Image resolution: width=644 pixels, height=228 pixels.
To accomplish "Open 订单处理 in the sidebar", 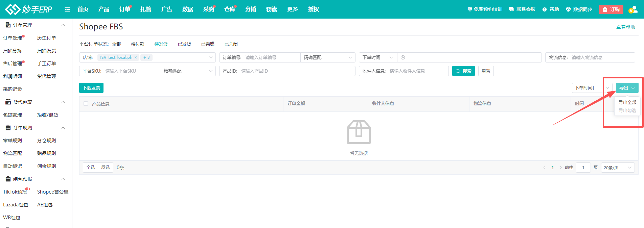I will point(13,38).
